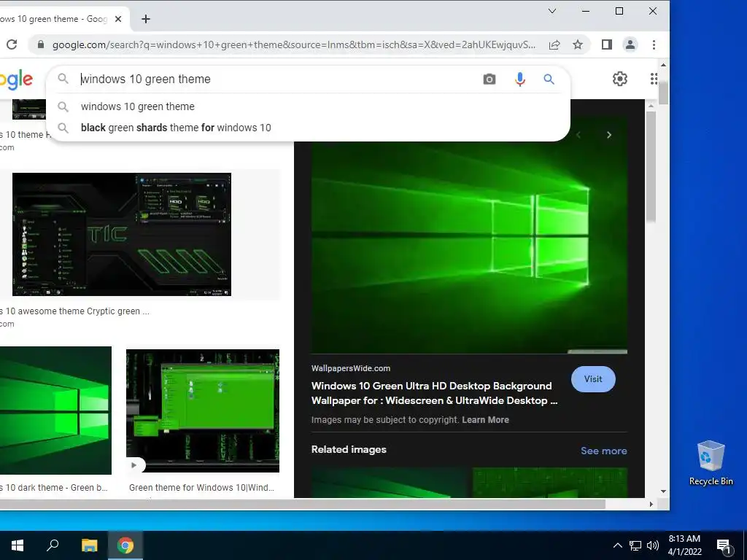The image size is (747, 560).
Task: Click the preview panel's scrollbar
Action: tap(651, 167)
